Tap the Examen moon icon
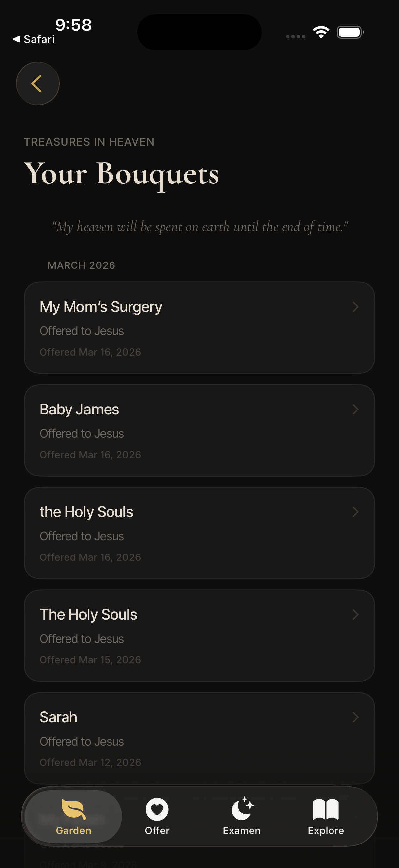This screenshot has height=868, width=399. click(242, 809)
